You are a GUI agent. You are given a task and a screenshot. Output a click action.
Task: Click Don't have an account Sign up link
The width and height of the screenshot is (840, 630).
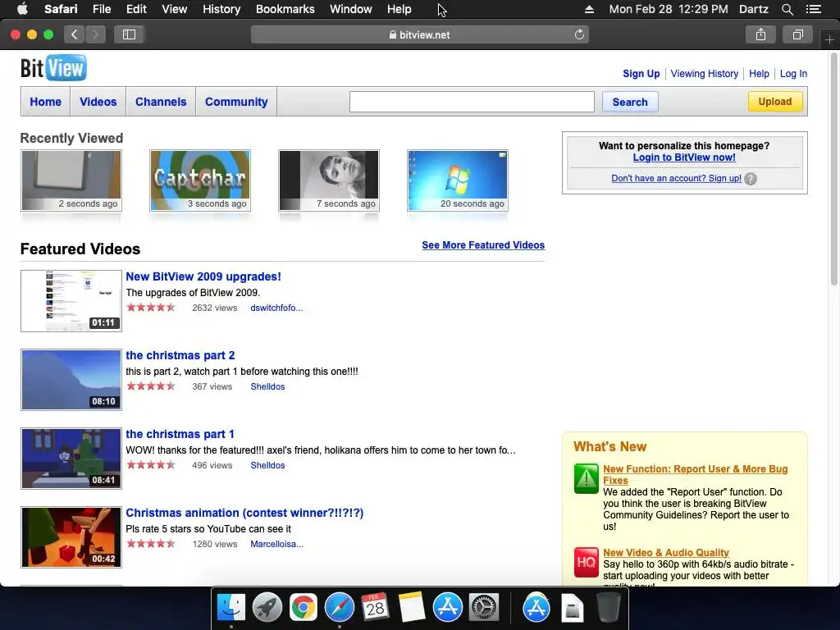[676, 178]
